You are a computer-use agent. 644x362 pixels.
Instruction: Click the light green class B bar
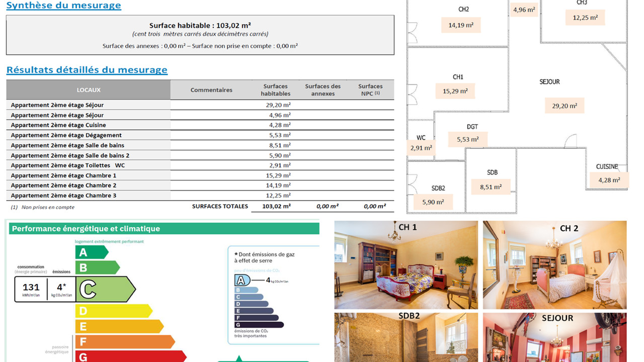(x=97, y=267)
